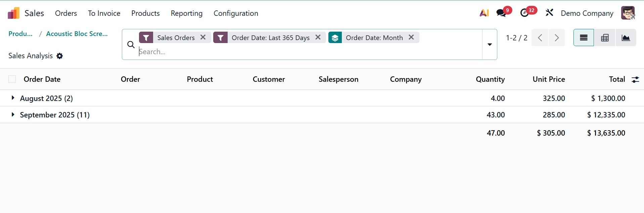Expand the September 2025 group
Image resolution: width=644 pixels, height=213 pixels.
click(x=13, y=114)
